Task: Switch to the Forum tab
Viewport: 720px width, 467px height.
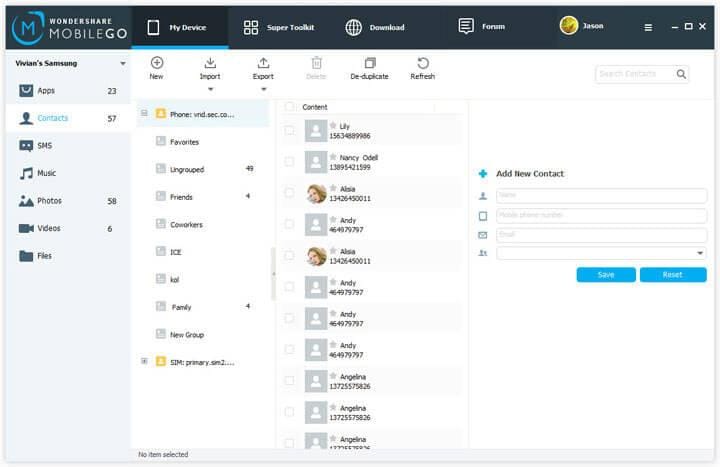Action: (x=482, y=27)
